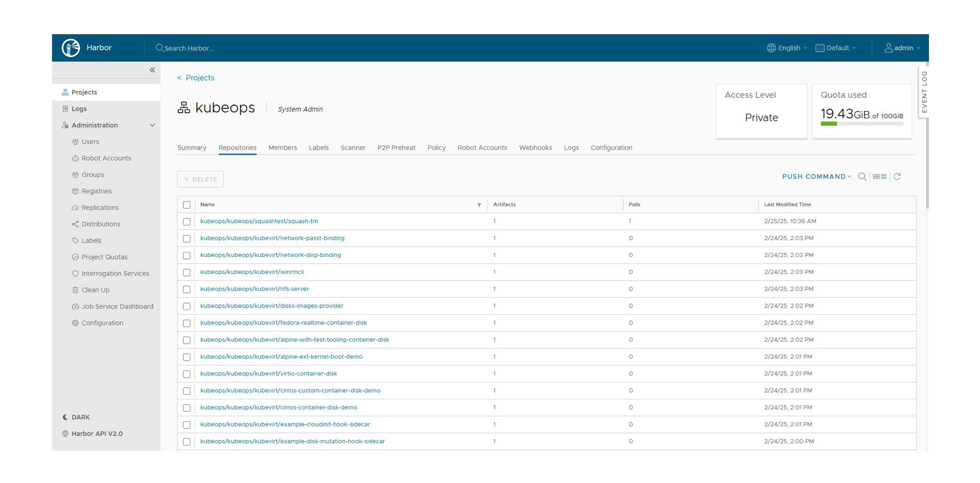
Task: Click the DELETE button
Action: click(x=201, y=180)
